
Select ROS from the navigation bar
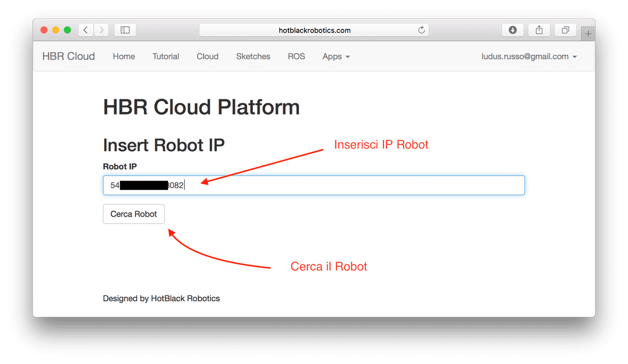296,56
